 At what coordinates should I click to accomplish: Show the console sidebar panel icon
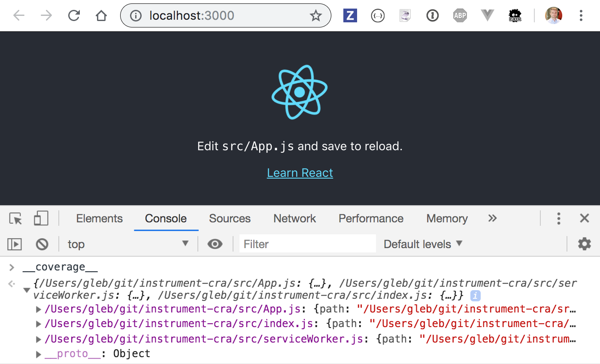pyautogui.click(x=15, y=244)
